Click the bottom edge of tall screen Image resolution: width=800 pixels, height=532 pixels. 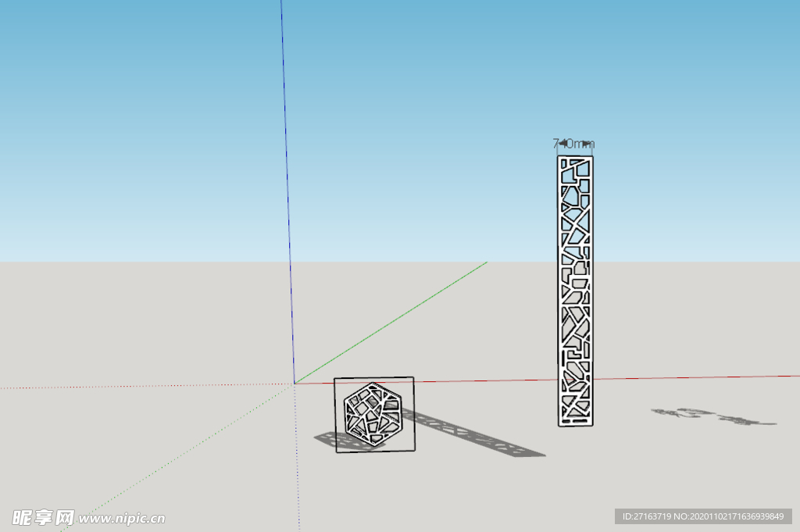click(x=576, y=424)
